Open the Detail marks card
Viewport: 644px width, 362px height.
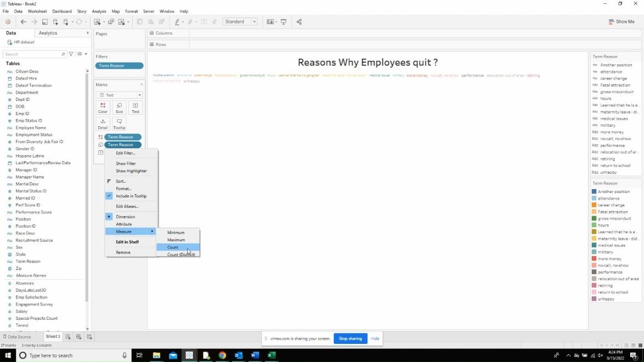click(x=103, y=124)
